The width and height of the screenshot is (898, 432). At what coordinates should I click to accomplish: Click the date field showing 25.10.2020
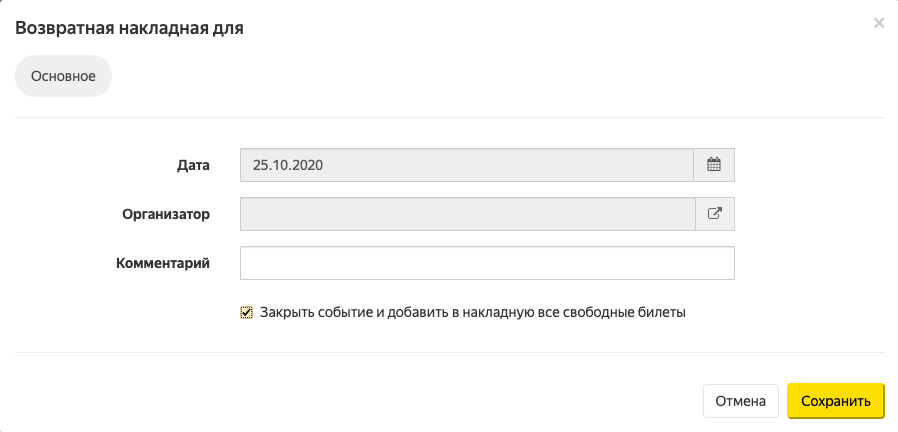point(467,165)
